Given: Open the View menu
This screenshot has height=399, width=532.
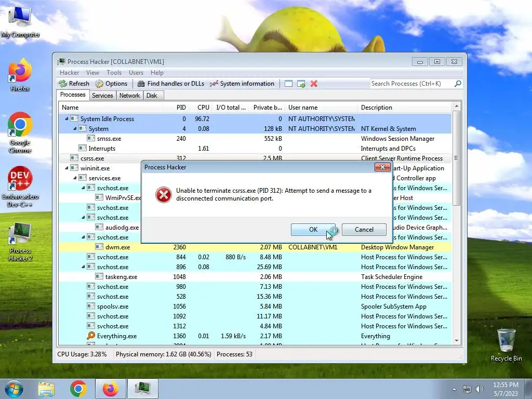Looking at the screenshot, I should pos(92,73).
